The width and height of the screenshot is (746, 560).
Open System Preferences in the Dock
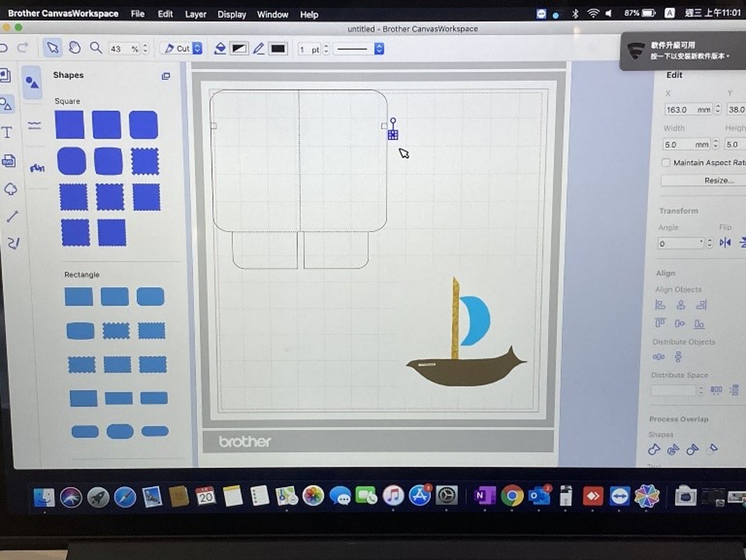pyautogui.click(x=446, y=495)
